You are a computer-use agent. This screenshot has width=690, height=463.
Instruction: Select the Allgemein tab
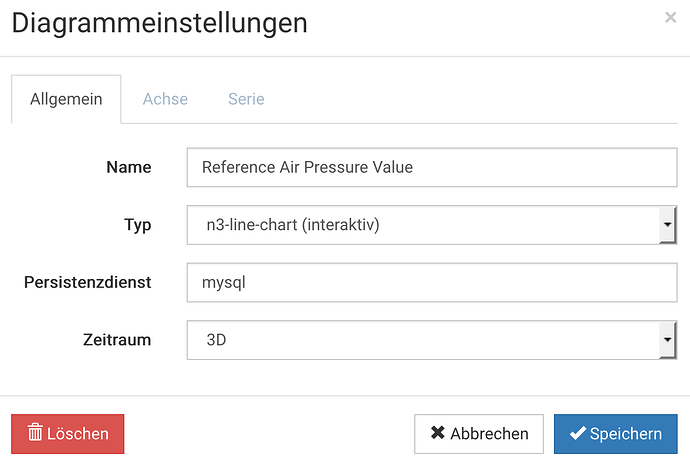pos(66,99)
